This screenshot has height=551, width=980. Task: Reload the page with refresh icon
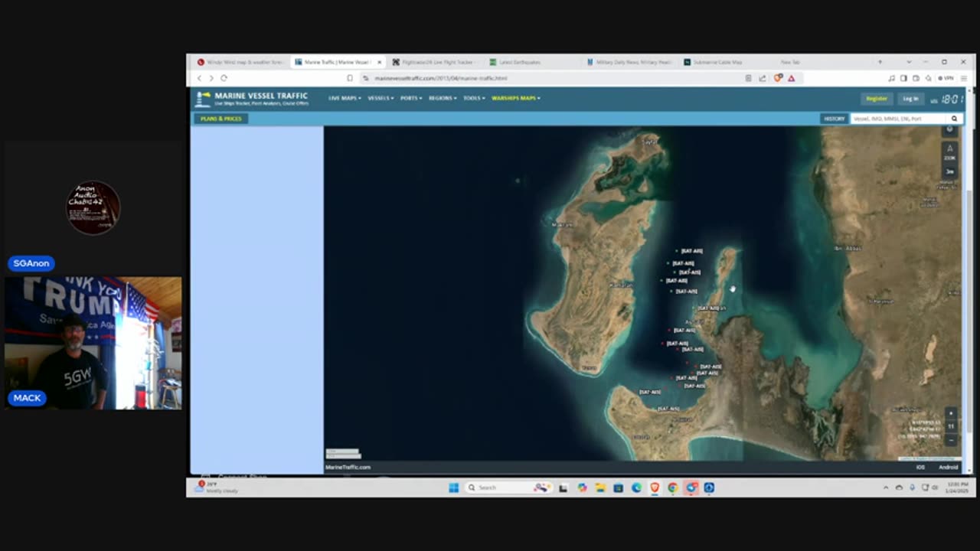pos(224,78)
